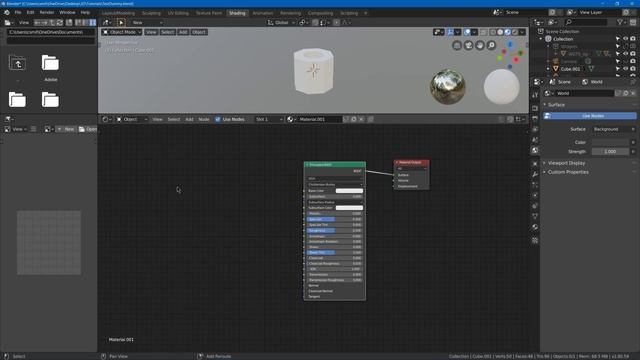Switch to the Rendering workspace tab
The height and width of the screenshot is (360, 640).
[x=291, y=13]
